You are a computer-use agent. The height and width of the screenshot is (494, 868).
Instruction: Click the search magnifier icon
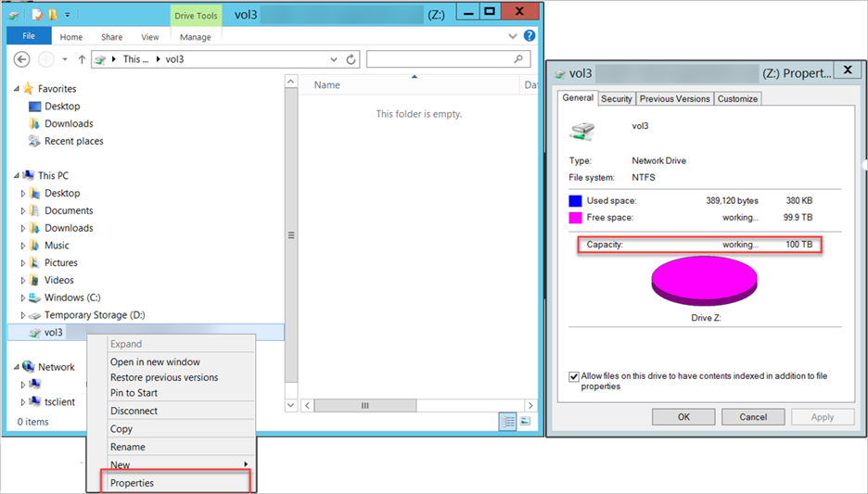[518, 58]
